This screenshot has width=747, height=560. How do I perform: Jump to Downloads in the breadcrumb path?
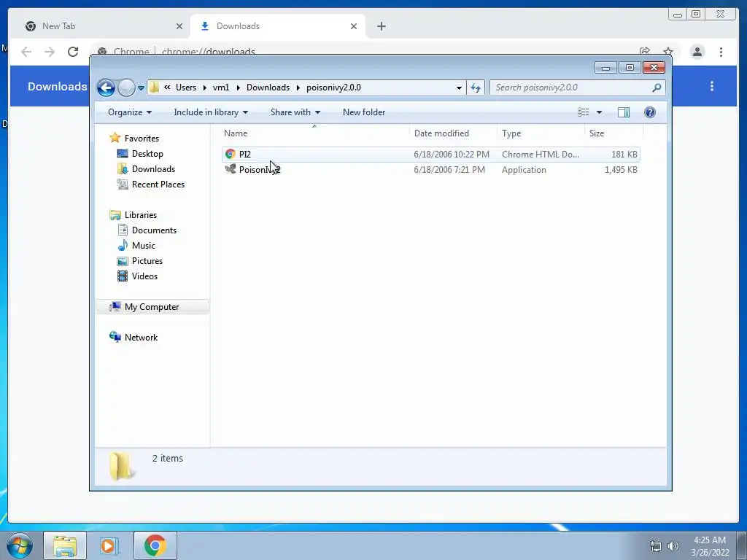(268, 87)
